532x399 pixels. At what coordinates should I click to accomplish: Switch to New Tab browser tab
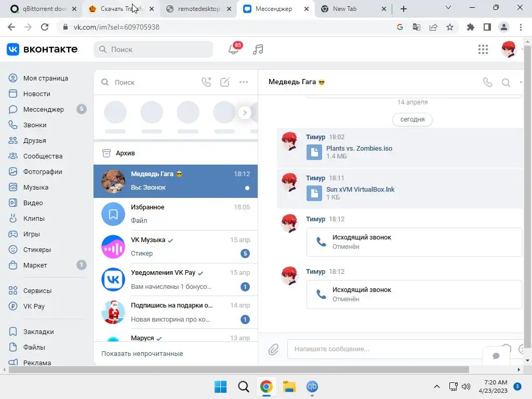pos(353,9)
